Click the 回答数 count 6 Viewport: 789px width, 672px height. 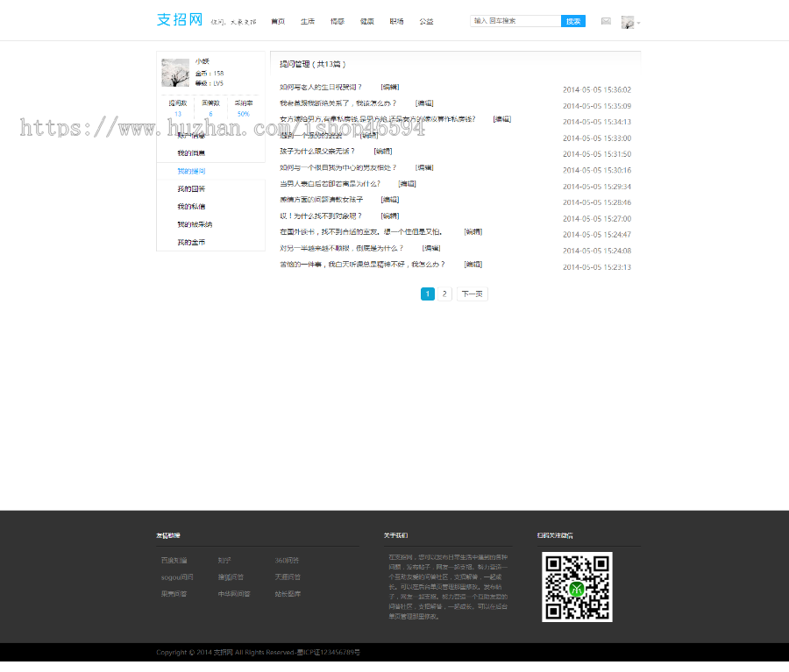[x=210, y=114]
